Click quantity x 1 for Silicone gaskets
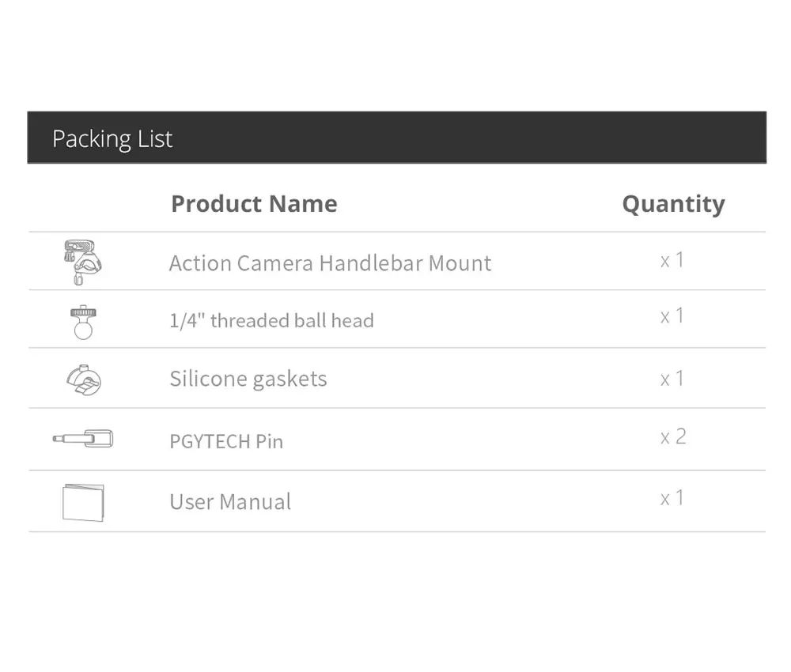The height and width of the screenshot is (672, 791). tap(672, 379)
